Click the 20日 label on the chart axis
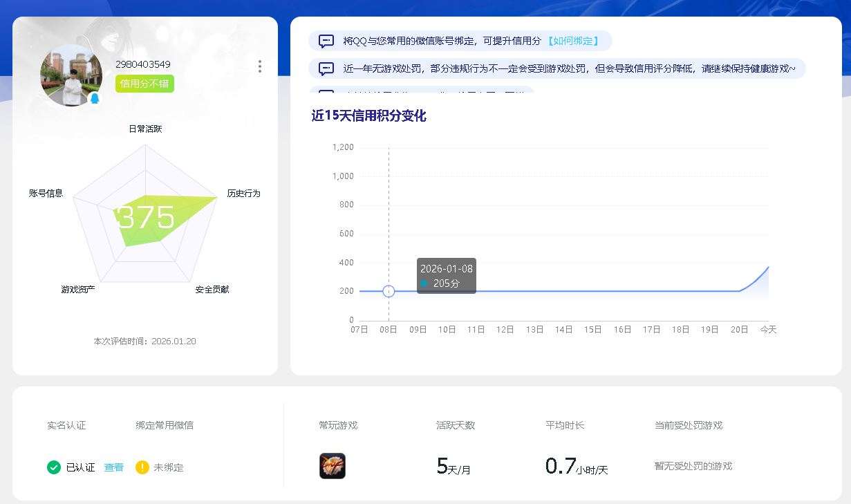 pyautogui.click(x=740, y=330)
